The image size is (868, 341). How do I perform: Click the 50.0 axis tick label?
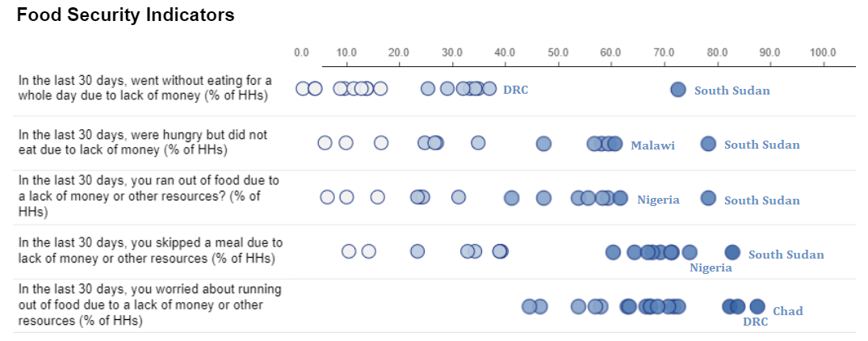click(x=558, y=53)
